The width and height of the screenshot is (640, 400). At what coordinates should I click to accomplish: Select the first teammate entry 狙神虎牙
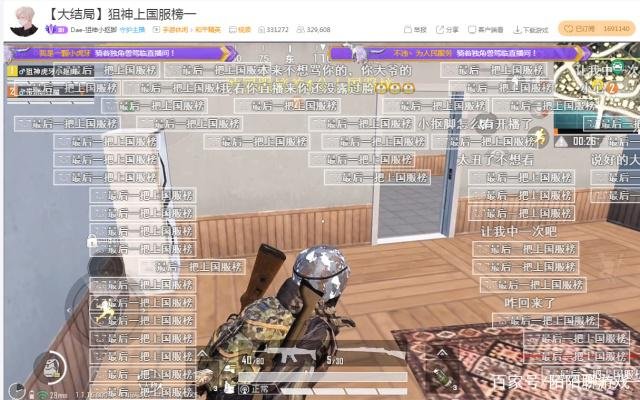coord(50,71)
